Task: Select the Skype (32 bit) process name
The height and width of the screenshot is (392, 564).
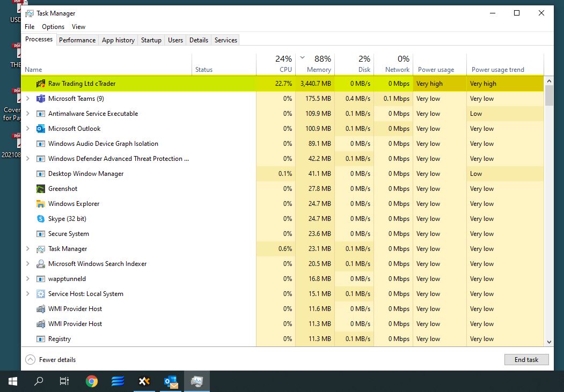Action: pos(67,219)
